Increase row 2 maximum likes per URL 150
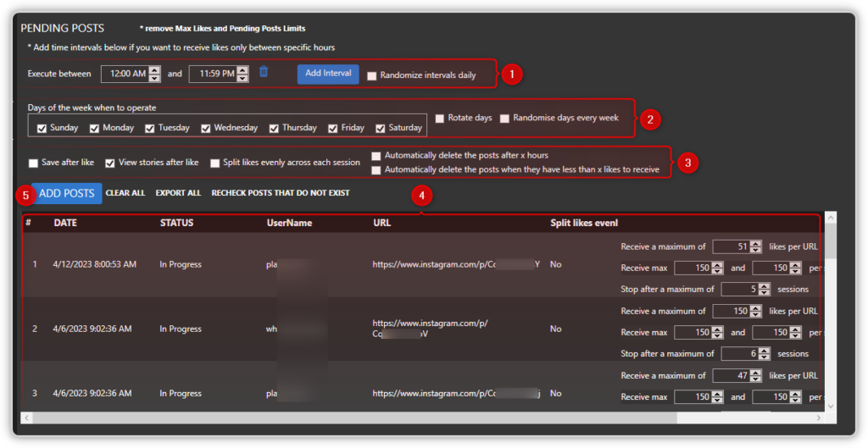Image resolution: width=868 pixels, height=448 pixels. pyautogui.click(x=756, y=308)
